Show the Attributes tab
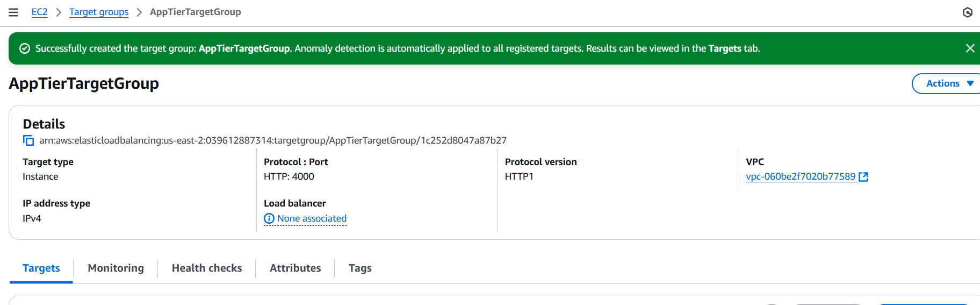 tap(296, 268)
